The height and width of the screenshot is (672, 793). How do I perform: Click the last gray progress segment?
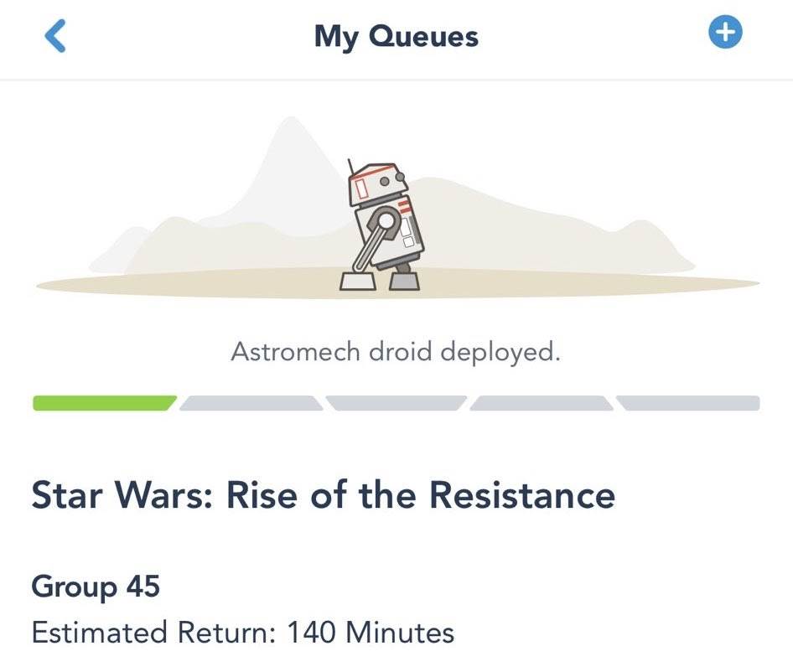[689, 403]
